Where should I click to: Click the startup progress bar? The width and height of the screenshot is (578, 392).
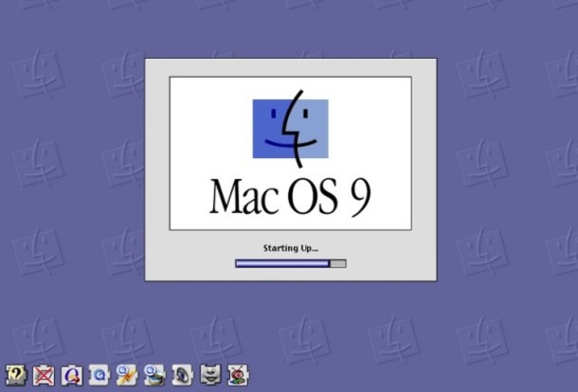pos(291,264)
